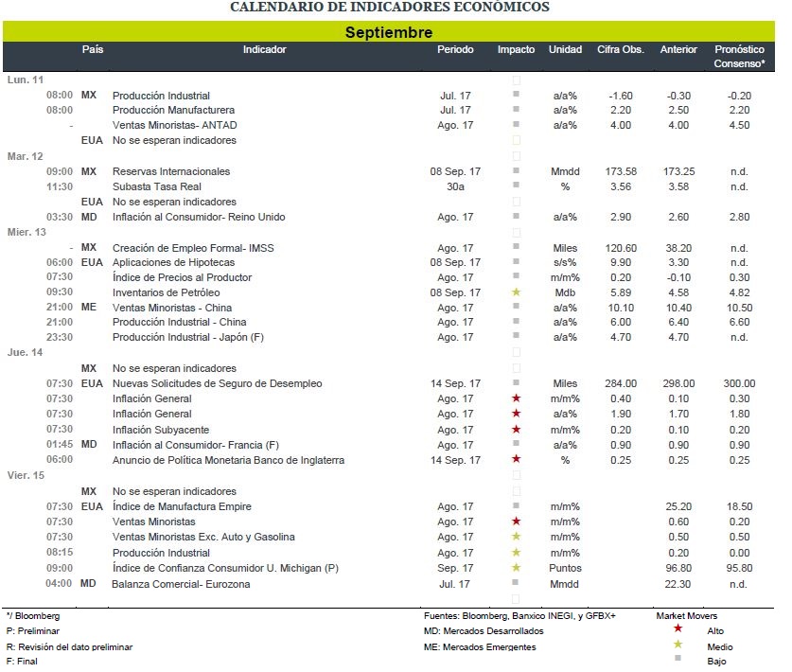Click gray impact square for Subasta Tasa Real

tap(517, 185)
